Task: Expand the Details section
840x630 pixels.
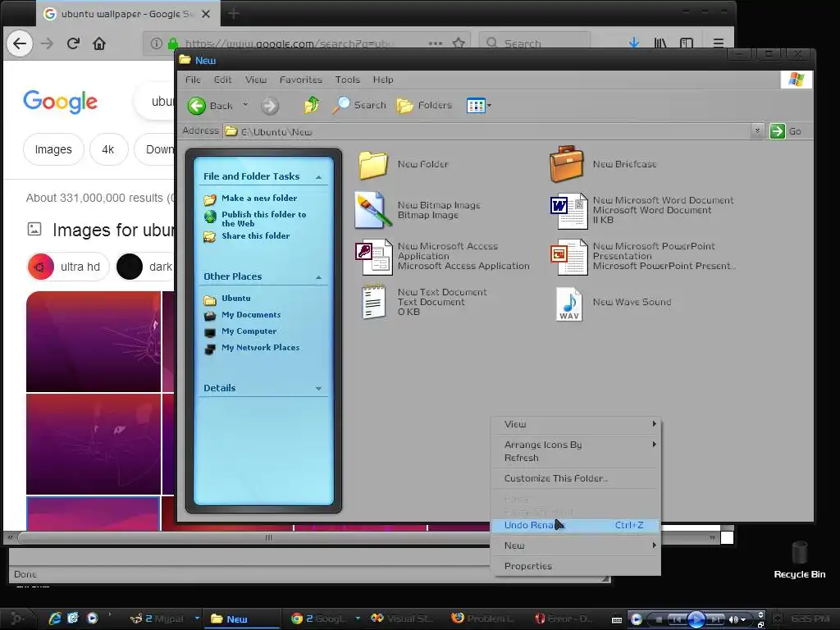Action: click(x=319, y=388)
